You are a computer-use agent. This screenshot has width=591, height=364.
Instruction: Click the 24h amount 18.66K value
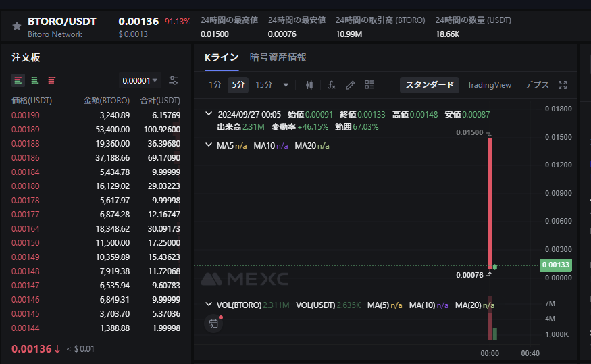point(447,34)
